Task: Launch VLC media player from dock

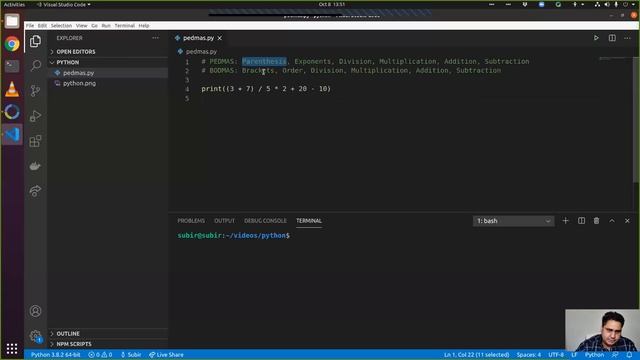Action: [x=12, y=89]
